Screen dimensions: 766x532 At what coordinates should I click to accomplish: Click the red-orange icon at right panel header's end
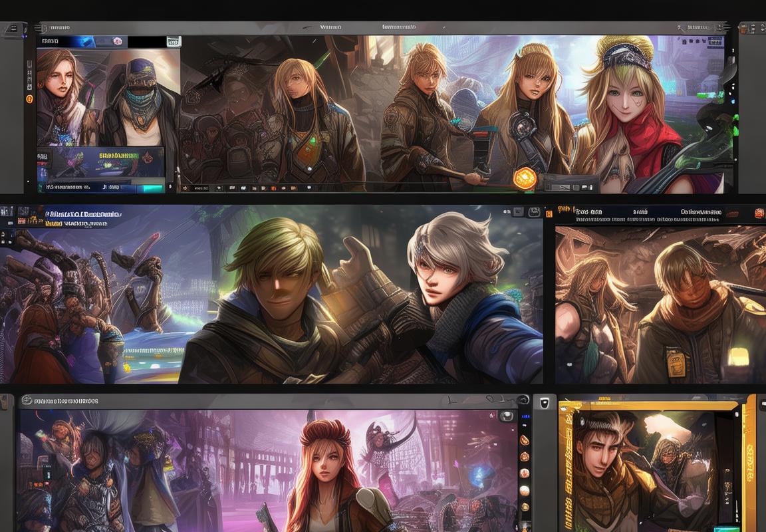tap(759, 213)
